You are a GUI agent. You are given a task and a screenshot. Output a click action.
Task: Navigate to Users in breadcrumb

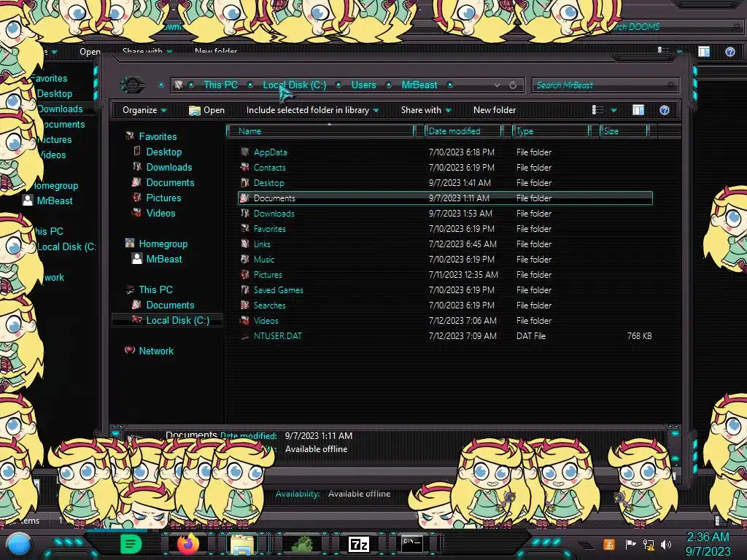(363, 85)
